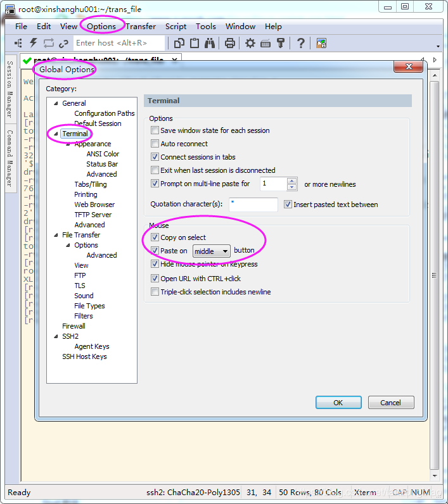Image resolution: width=448 pixels, height=504 pixels.
Task: Collapse the SSH2 tree node
Action: pos(56,336)
